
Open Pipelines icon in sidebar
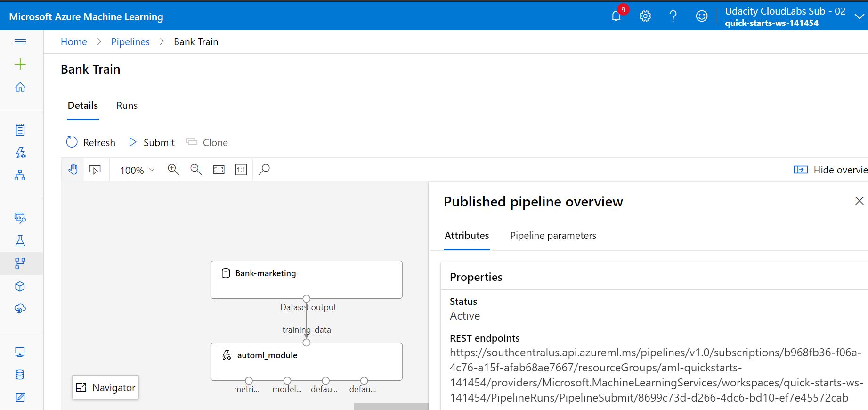20,263
